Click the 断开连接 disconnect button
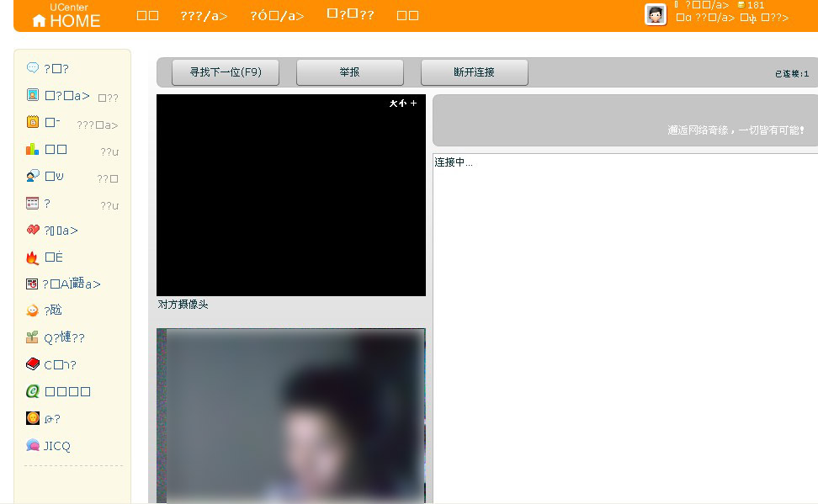The image size is (818, 504). coord(474,72)
